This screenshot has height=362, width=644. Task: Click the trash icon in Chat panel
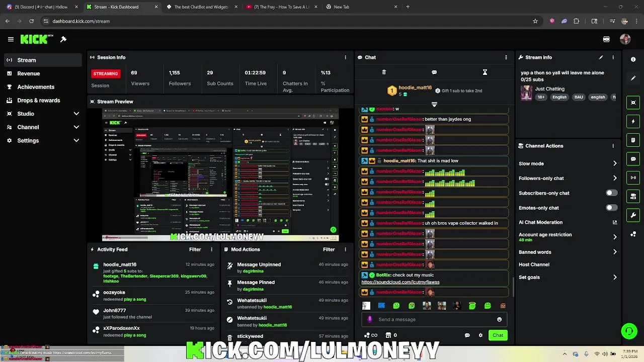point(384,72)
